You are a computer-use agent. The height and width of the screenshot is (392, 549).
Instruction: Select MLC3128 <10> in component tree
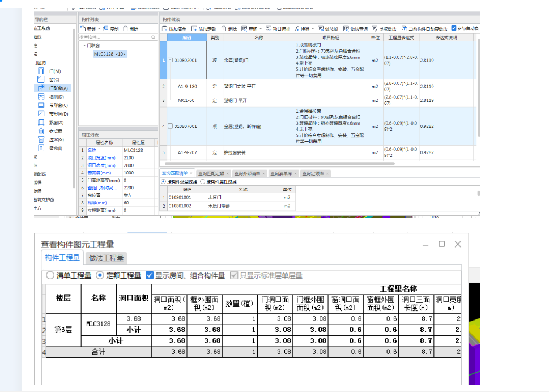tap(109, 54)
